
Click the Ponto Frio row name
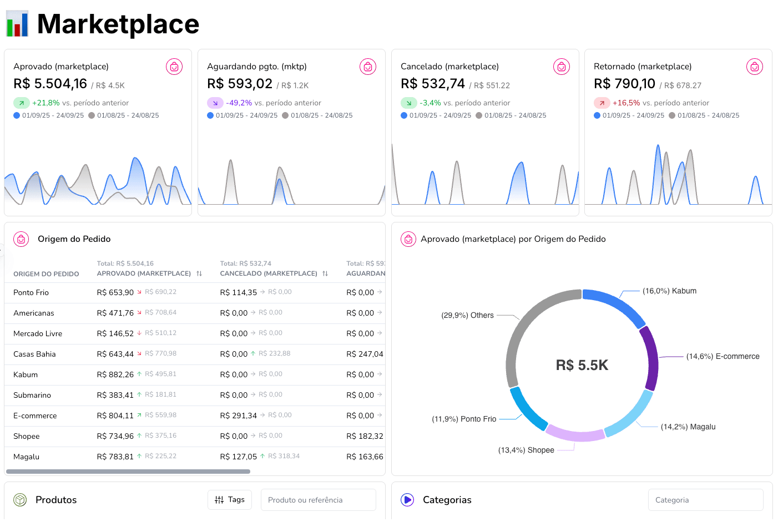pyautogui.click(x=31, y=292)
